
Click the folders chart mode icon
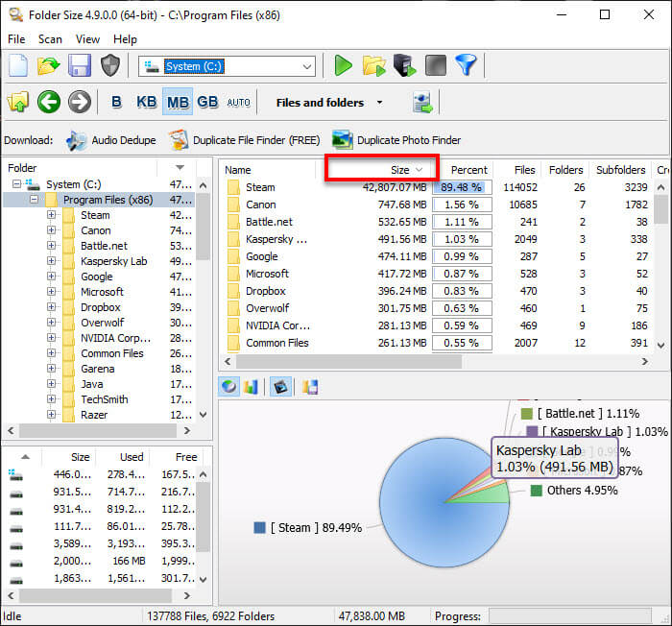(310, 387)
